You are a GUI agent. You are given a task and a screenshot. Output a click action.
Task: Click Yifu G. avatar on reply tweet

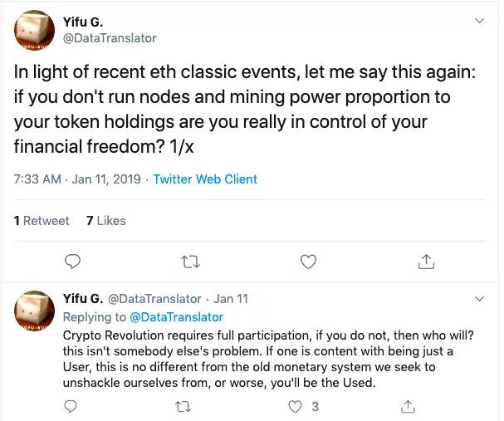35,310
